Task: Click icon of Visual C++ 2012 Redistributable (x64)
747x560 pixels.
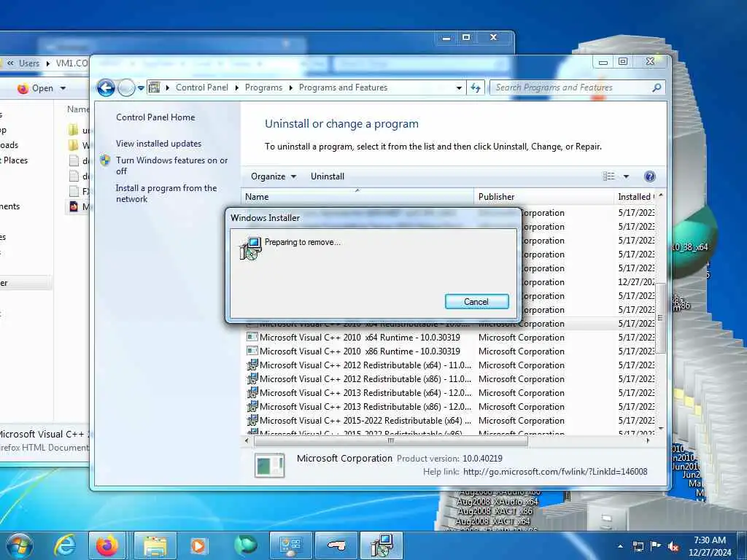Action: coord(252,365)
